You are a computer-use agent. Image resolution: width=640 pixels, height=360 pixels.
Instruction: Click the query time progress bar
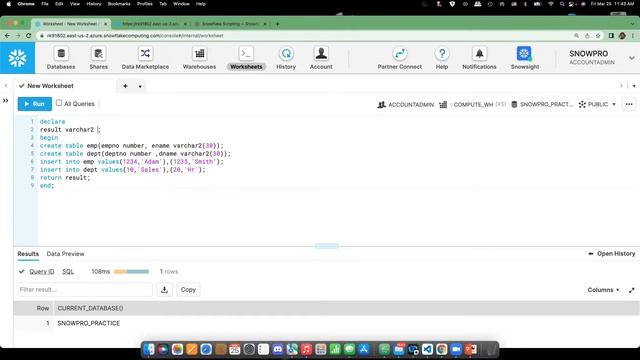pyautogui.click(x=131, y=271)
